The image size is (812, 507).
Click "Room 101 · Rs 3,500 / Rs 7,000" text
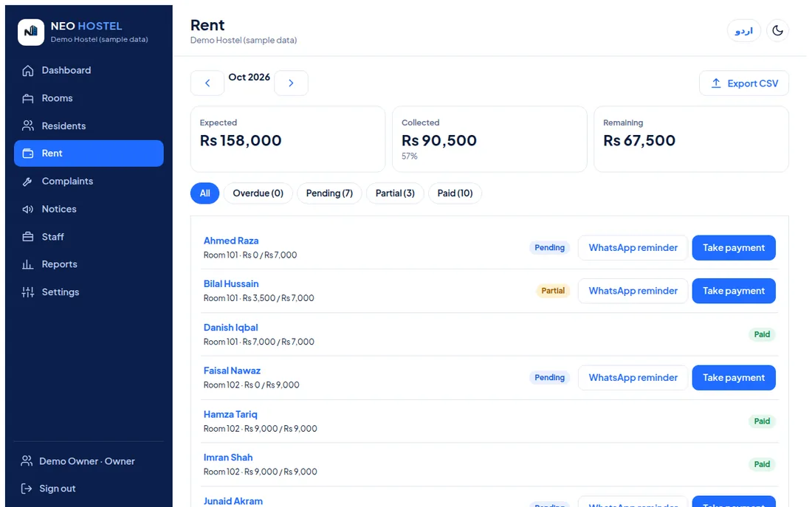pos(259,298)
